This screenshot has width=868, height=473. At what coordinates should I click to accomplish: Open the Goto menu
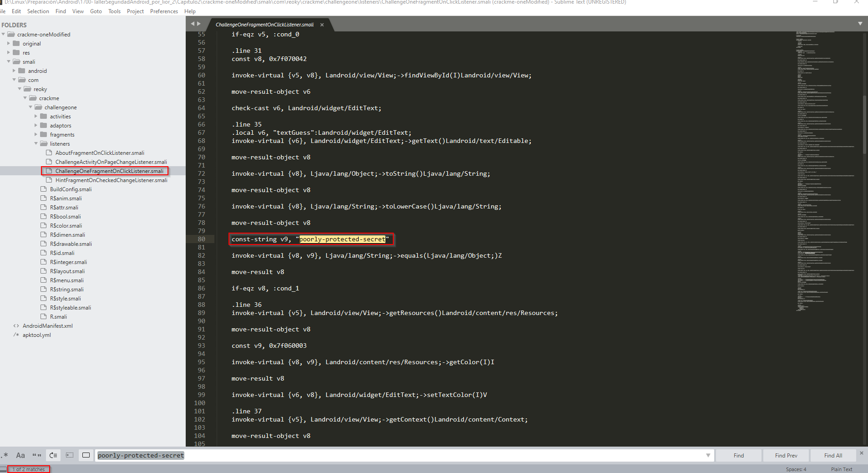96,11
